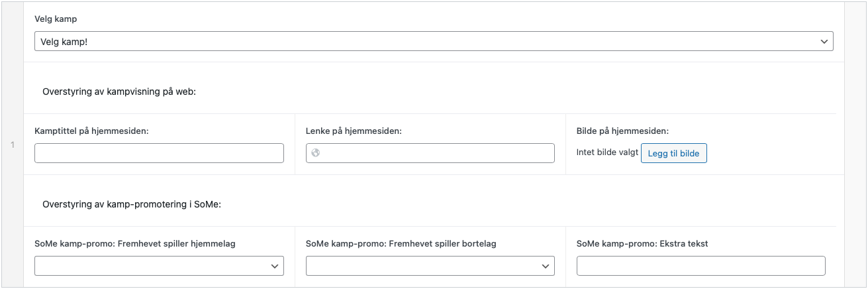
Task: Click the 'Intet bilde valgt' text
Action: [x=607, y=152]
